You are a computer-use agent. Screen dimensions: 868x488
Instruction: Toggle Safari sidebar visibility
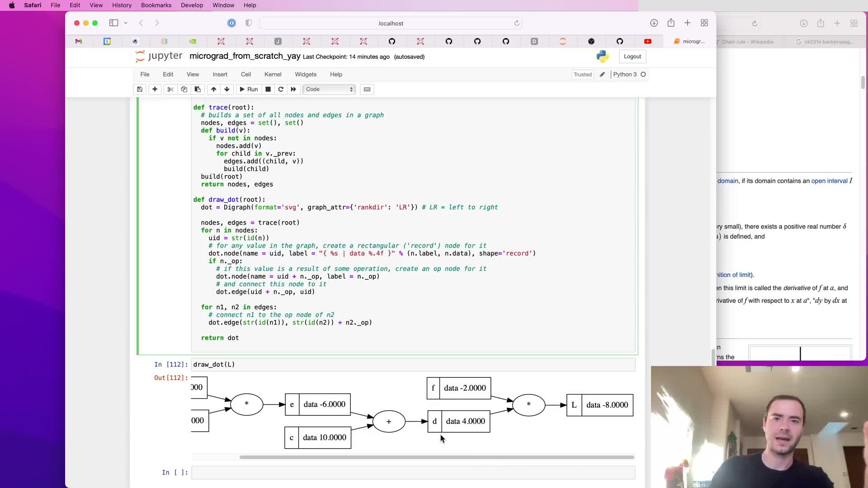click(x=113, y=23)
